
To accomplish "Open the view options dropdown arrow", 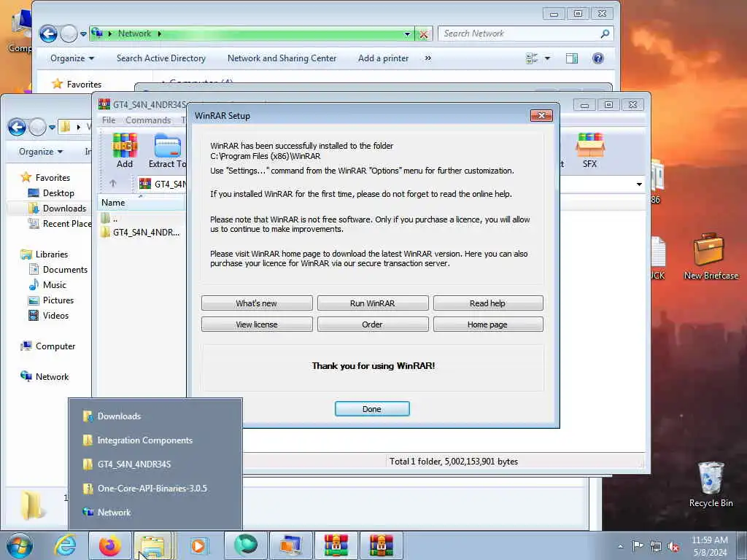I will point(547,58).
